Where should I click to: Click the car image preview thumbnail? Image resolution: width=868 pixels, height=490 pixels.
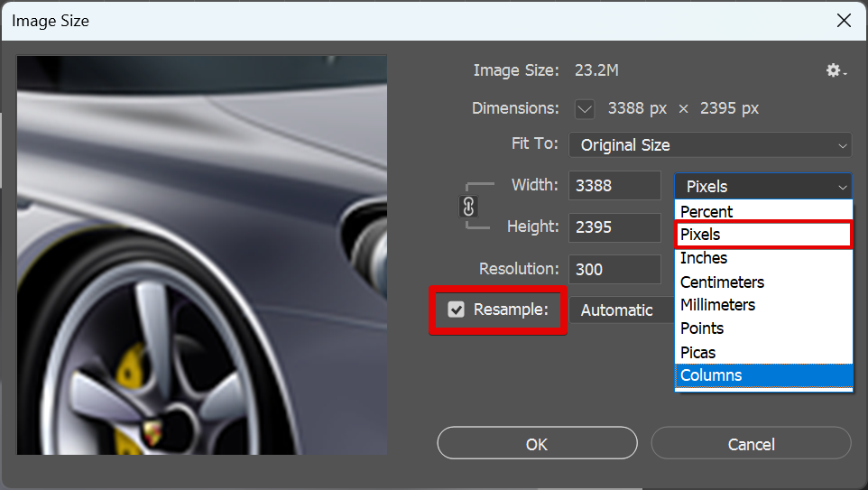[202, 254]
